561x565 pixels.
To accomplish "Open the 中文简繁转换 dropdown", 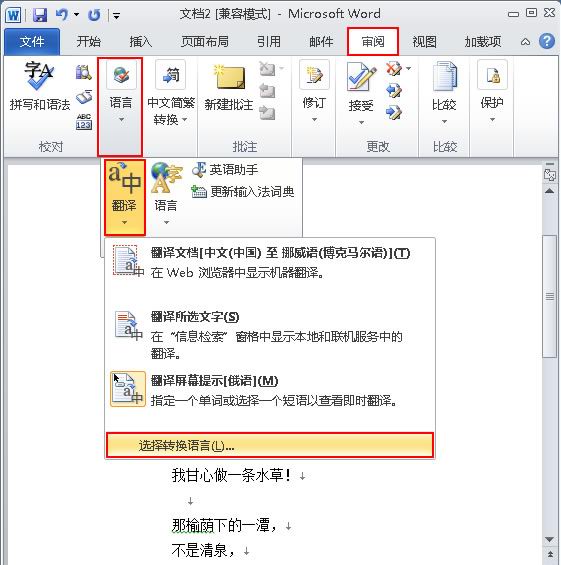I will point(171,93).
